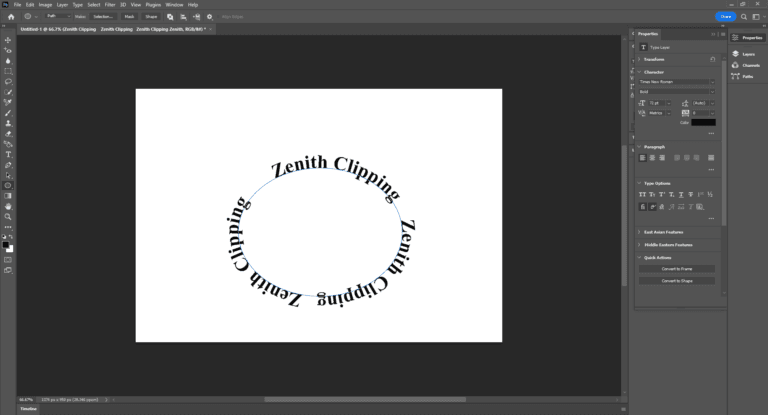
Task: Click the font size 72 pt field
Action: click(x=656, y=103)
